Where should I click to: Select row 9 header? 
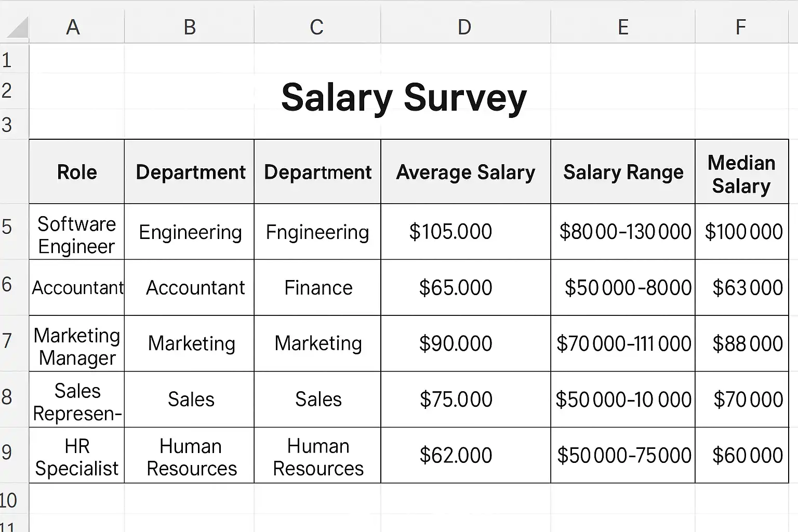(x=7, y=453)
